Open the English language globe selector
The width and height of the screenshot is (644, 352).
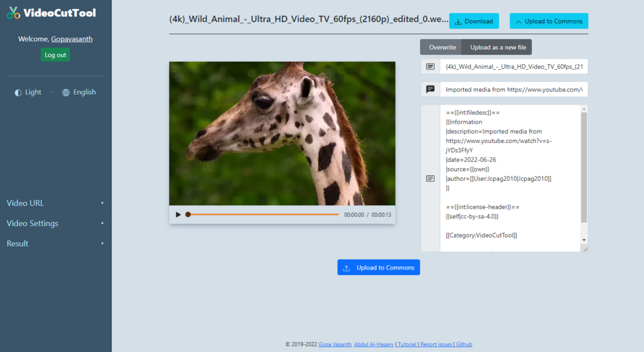(x=65, y=93)
